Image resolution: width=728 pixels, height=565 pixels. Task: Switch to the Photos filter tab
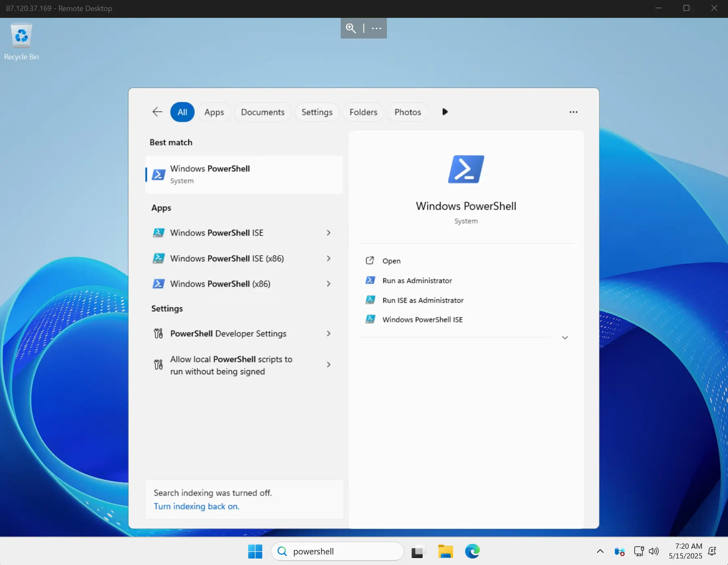[x=408, y=112]
